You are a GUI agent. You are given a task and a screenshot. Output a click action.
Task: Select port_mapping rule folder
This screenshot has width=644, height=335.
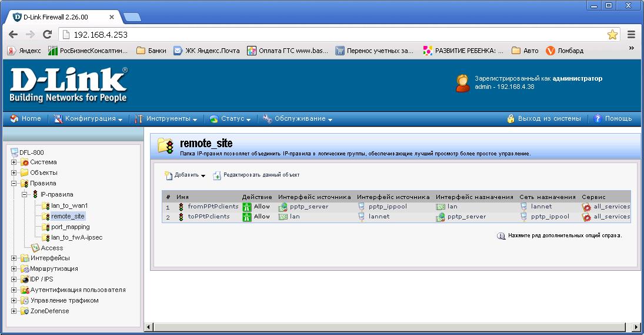coord(70,227)
